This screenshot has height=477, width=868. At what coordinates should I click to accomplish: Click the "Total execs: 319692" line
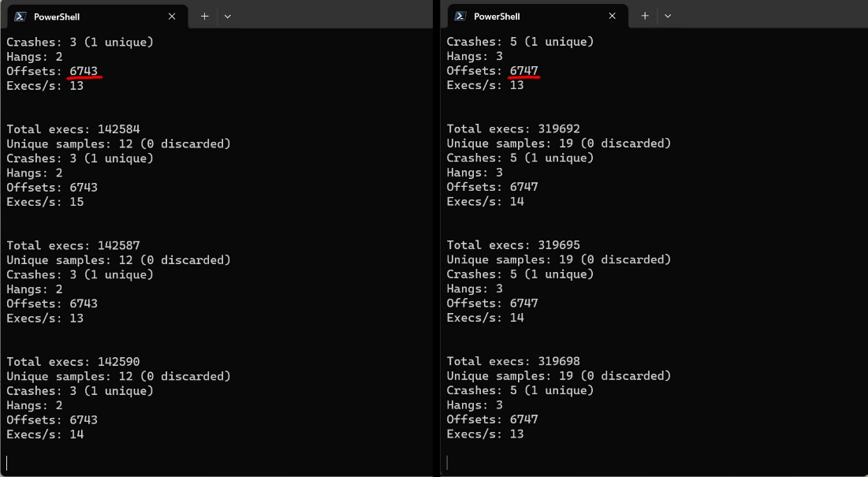513,129
